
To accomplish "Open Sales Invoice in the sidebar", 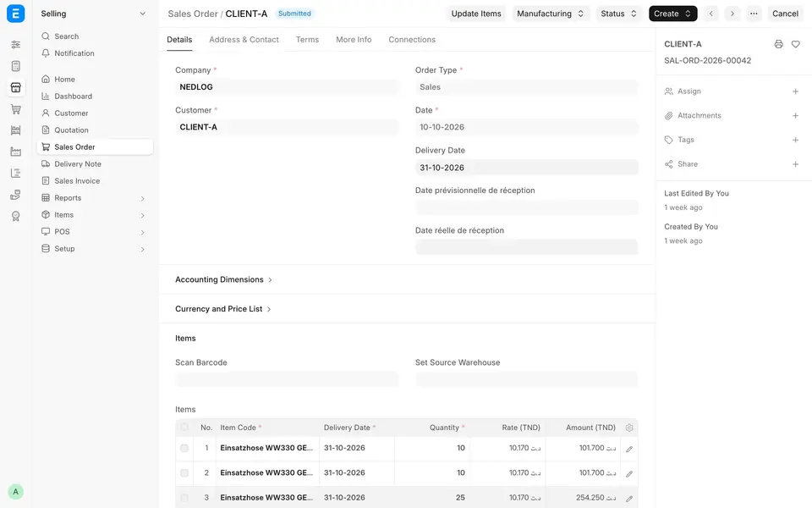I will click(95, 181).
